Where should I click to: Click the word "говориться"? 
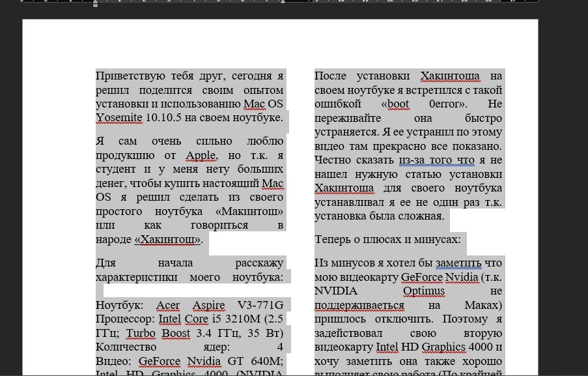coord(219,225)
